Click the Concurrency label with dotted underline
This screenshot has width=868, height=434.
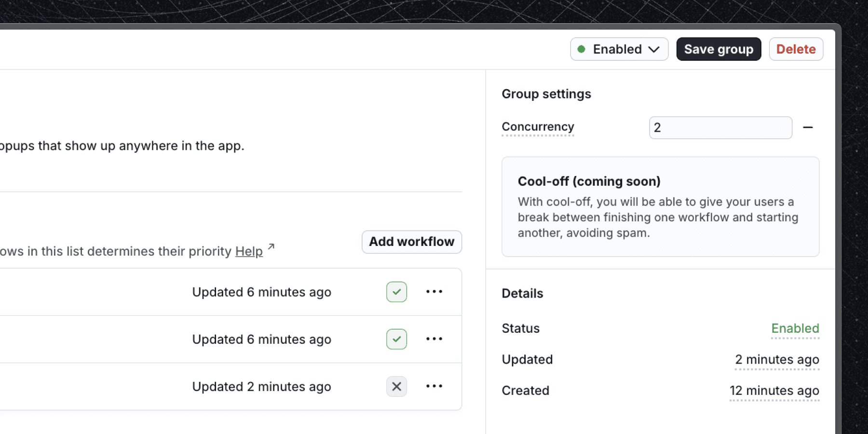coord(538,127)
